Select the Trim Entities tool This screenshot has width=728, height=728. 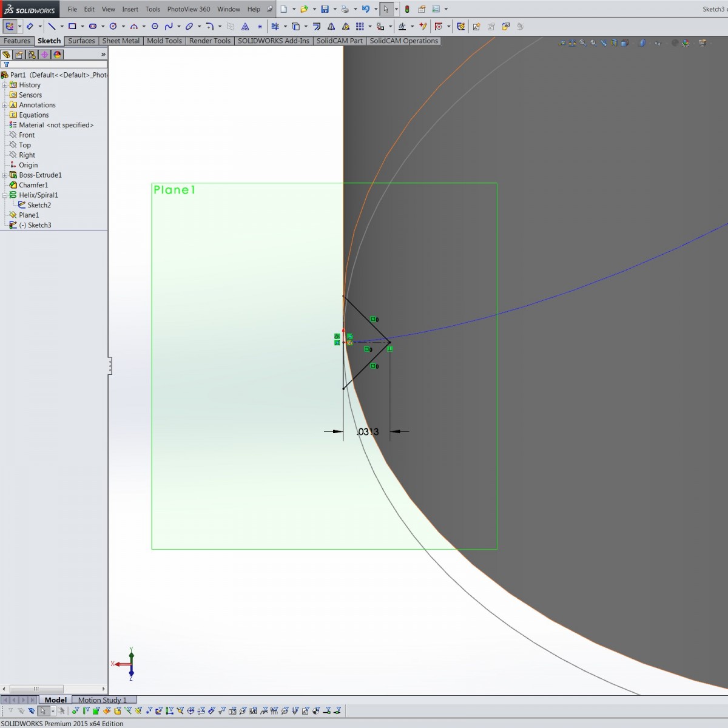(x=275, y=26)
